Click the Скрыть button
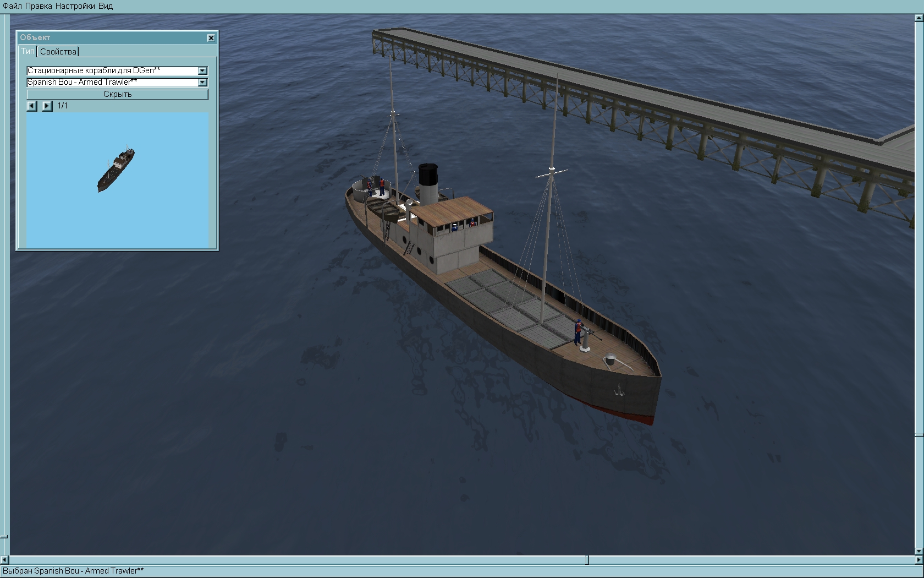The height and width of the screenshot is (578, 924). 117,94
